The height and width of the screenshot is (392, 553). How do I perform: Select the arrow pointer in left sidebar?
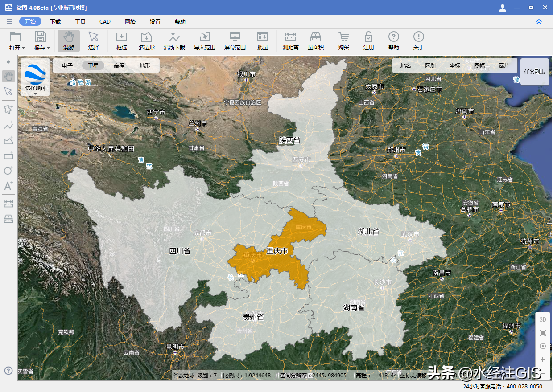pyautogui.click(x=8, y=91)
